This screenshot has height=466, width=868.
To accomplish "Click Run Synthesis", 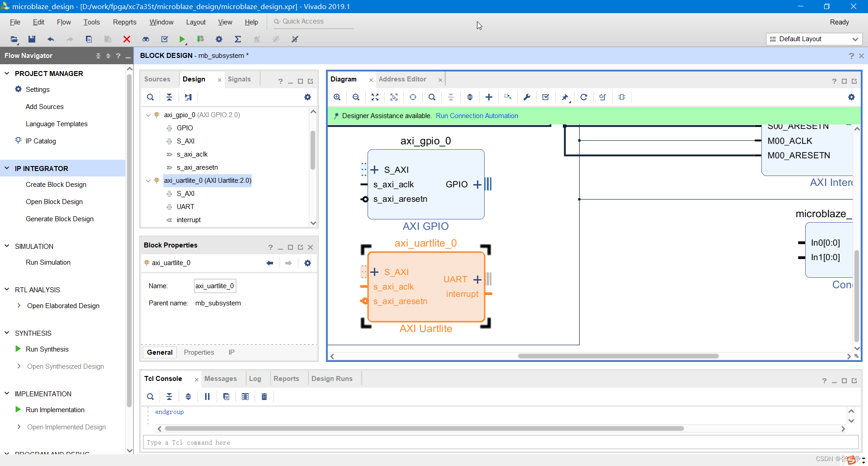I will (47, 349).
